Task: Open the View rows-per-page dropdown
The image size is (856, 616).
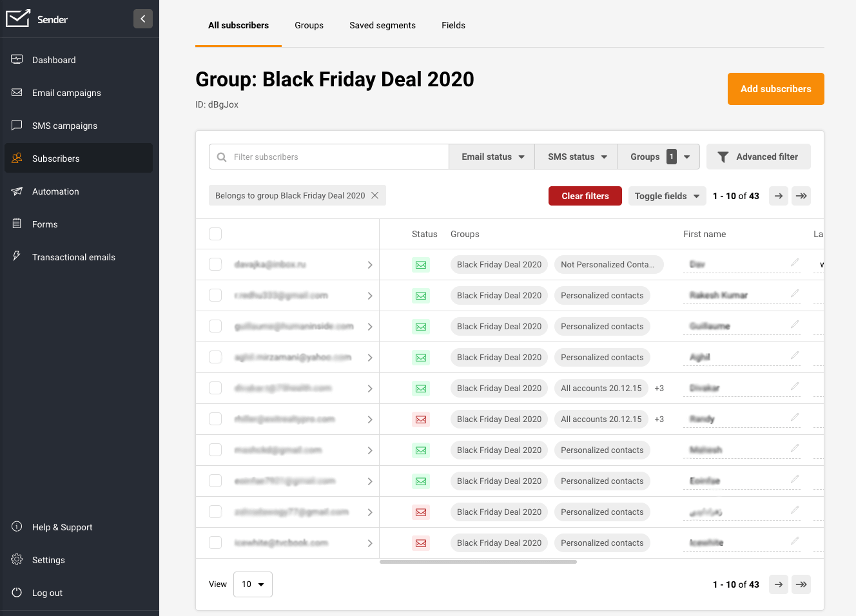Action: (x=253, y=584)
